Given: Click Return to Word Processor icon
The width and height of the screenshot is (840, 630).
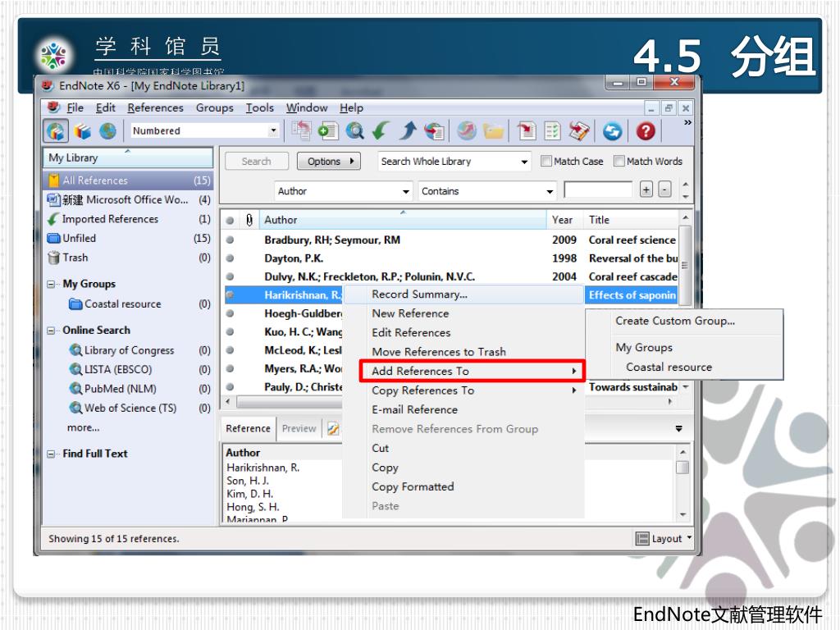Looking at the screenshot, I should [x=579, y=130].
